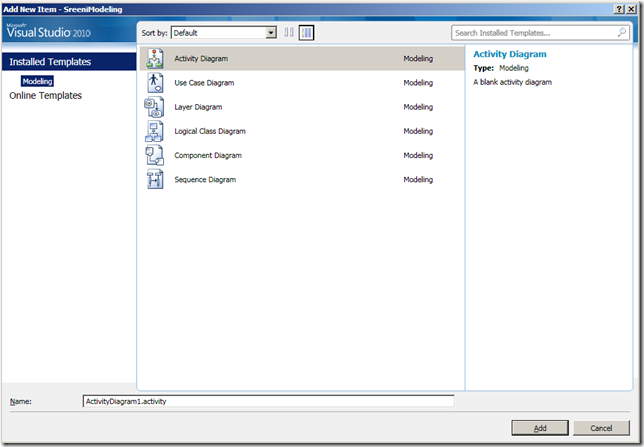The image size is (644, 447).
Task: Click Modeling type in Sequence Diagram row
Action: [x=418, y=180]
